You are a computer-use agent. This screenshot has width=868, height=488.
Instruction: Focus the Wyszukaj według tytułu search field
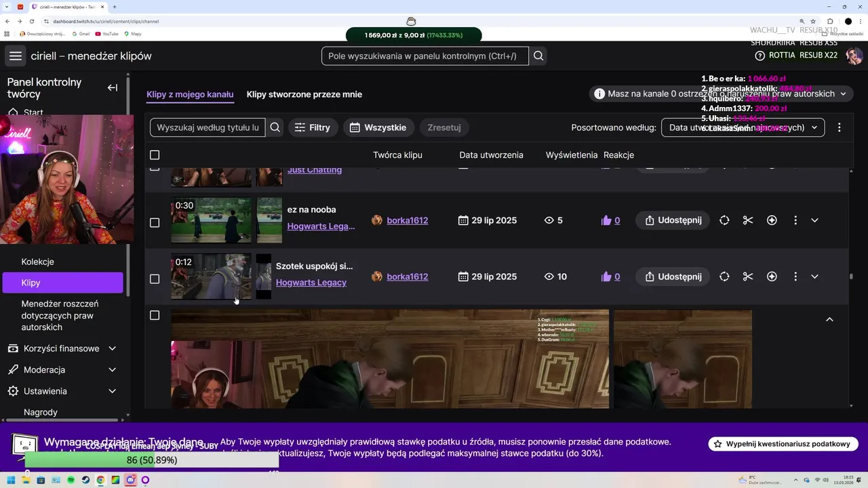click(208, 127)
